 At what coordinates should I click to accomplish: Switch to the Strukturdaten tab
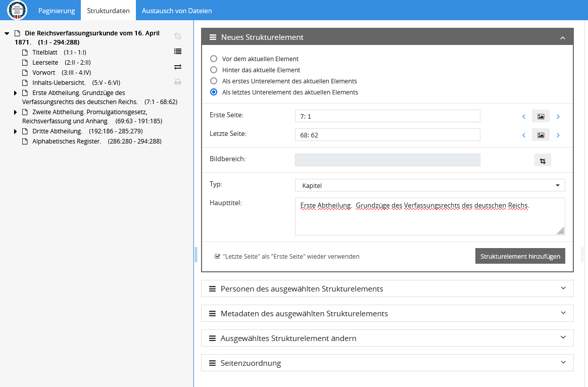pyautogui.click(x=109, y=11)
